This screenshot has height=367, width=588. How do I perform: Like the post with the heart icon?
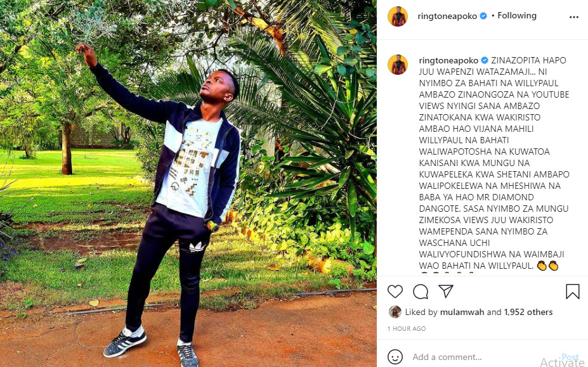(x=395, y=292)
